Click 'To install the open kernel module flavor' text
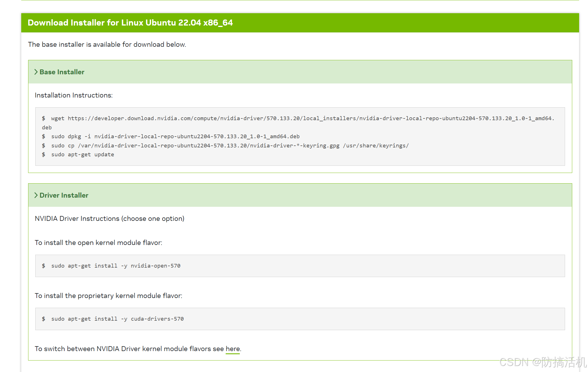Viewport: 588px width, 372px height. 98,243
